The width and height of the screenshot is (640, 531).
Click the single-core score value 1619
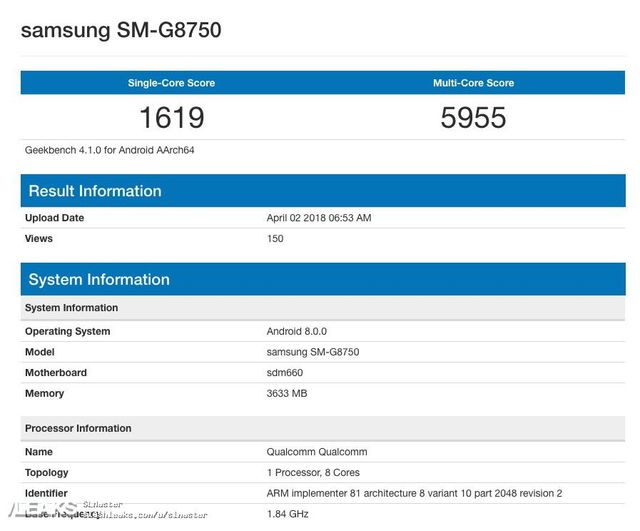[x=171, y=118]
